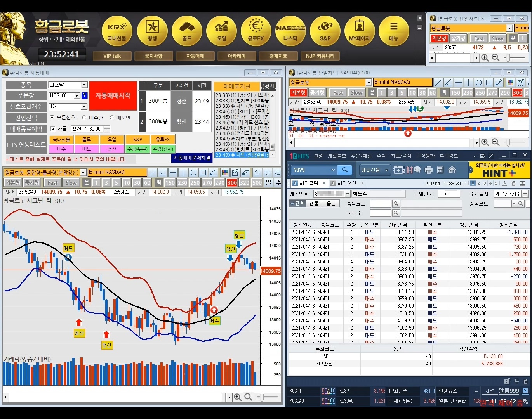The image size is (532, 419).
Task: Open the 주문창 HTS_00 dropdown
Action: point(77,95)
